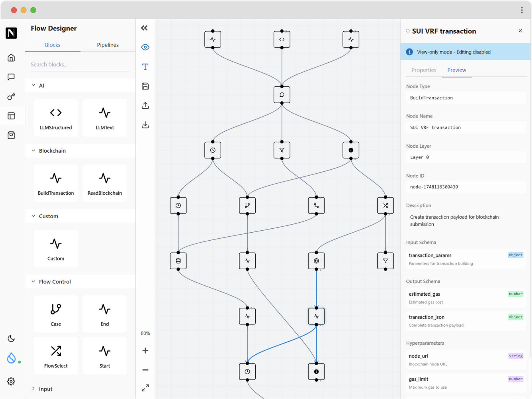Click the transaction_json output row

click(x=466, y=321)
